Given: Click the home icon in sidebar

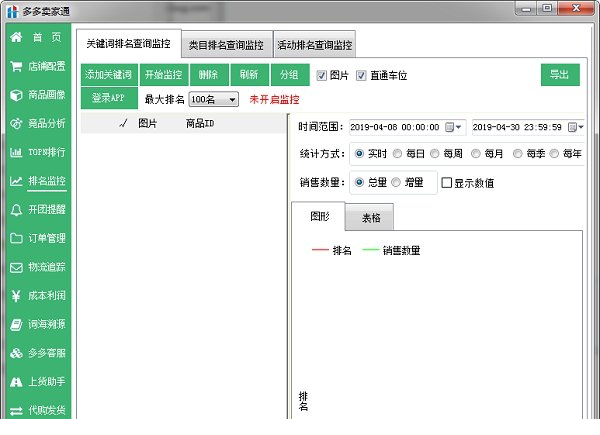Looking at the screenshot, I should tap(16, 37).
